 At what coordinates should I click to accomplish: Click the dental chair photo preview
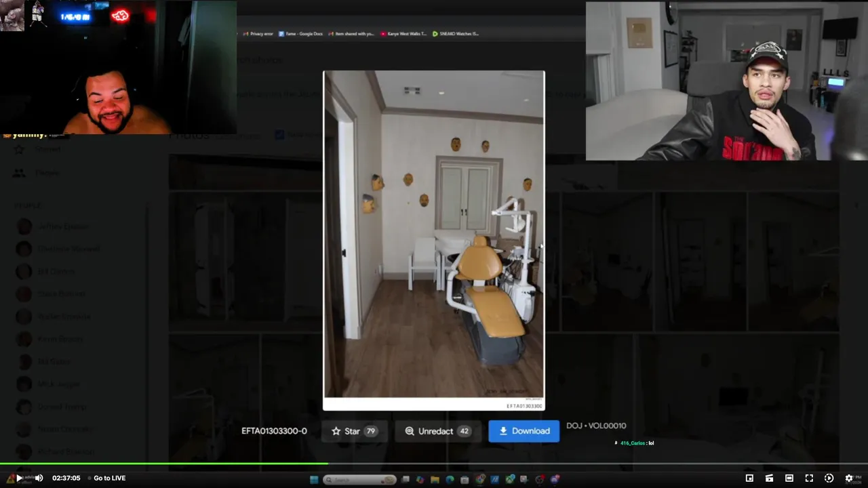pyautogui.click(x=434, y=240)
